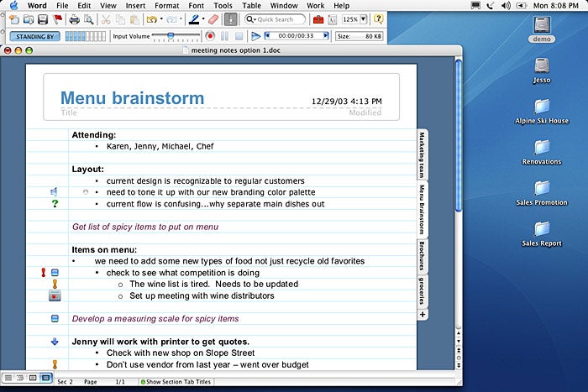Click the calendar reminder icon beside wine distributors

(x=55, y=295)
